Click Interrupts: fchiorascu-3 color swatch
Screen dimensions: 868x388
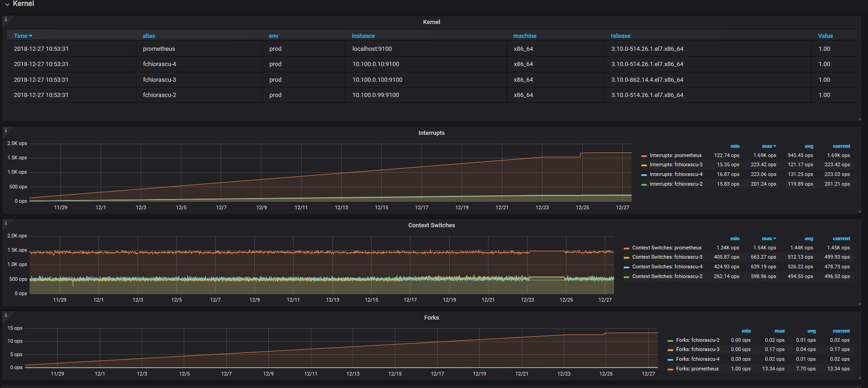pos(644,165)
